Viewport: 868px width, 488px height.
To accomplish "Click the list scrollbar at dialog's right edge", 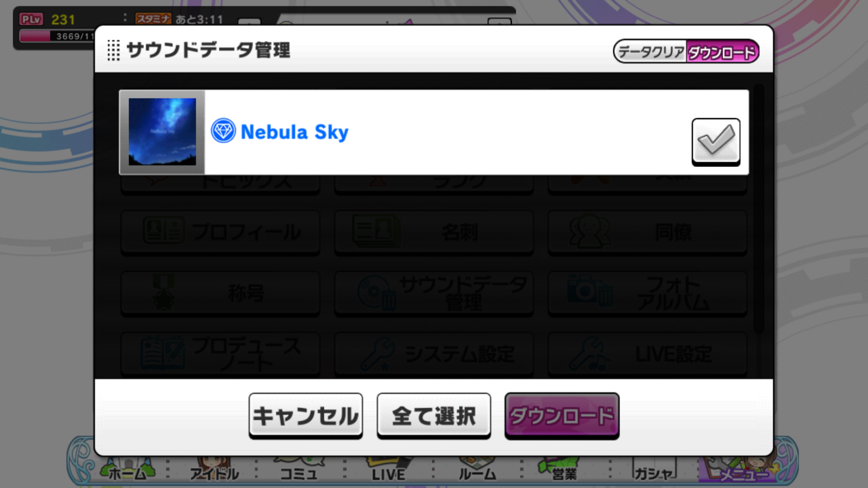I will point(759,209).
